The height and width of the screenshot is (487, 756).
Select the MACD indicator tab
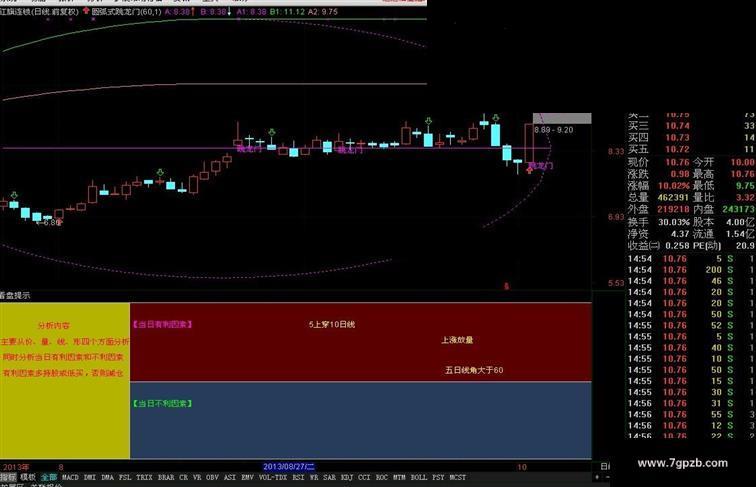click(70, 477)
